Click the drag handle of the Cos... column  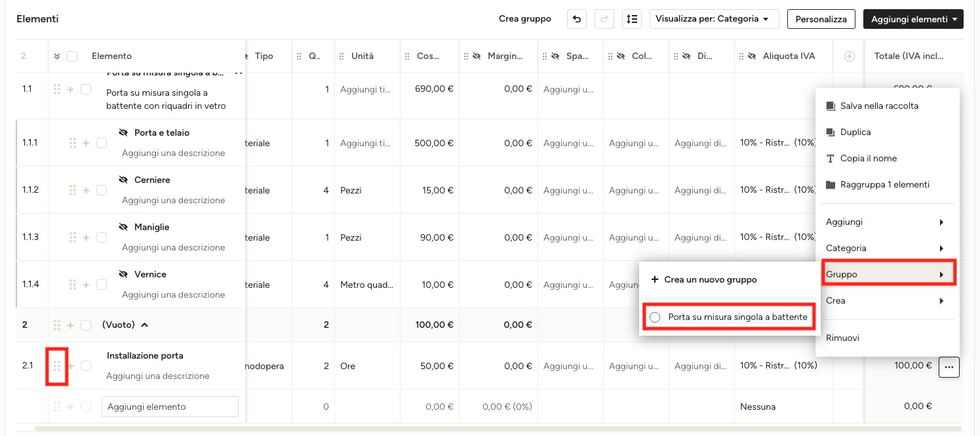coord(408,56)
